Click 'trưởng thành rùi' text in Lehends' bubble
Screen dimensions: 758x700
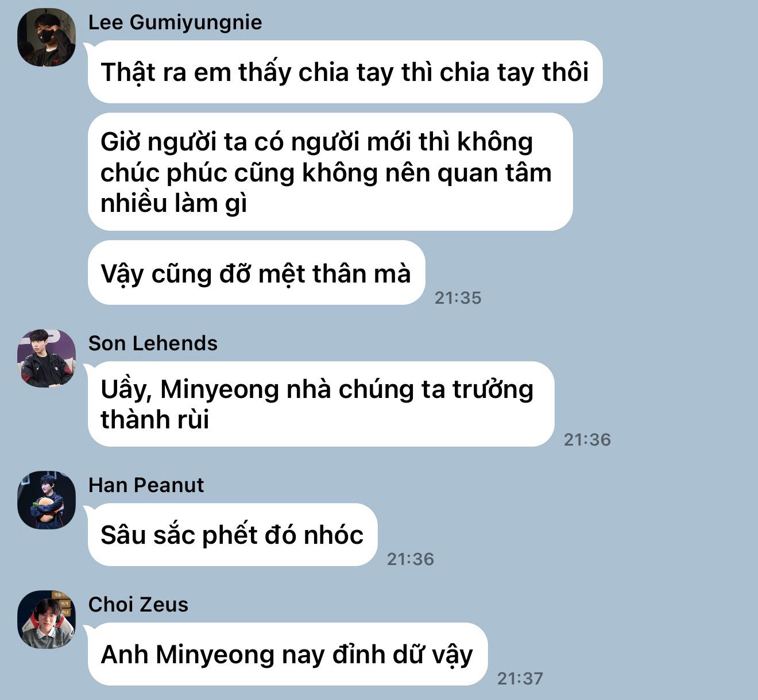click(x=317, y=404)
